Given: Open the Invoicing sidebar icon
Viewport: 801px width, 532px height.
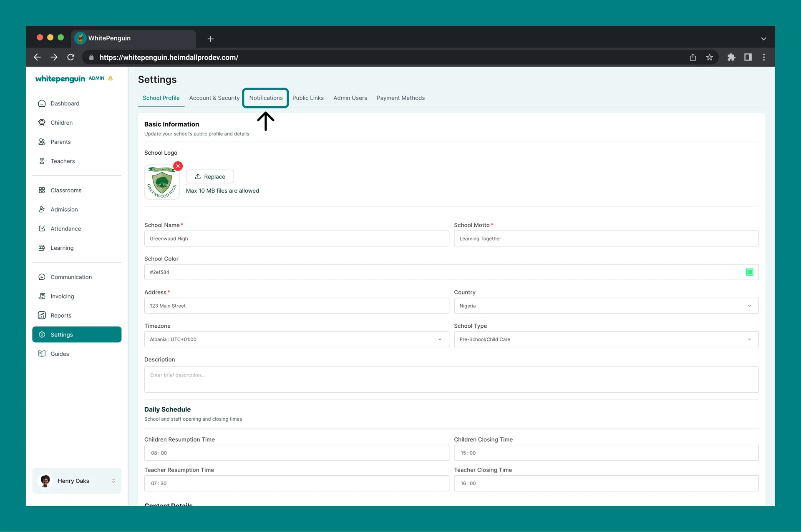Looking at the screenshot, I should (x=42, y=296).
